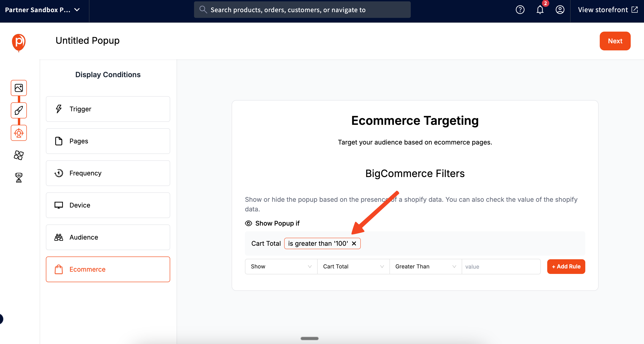Open the account profile icon

[560, 10]
